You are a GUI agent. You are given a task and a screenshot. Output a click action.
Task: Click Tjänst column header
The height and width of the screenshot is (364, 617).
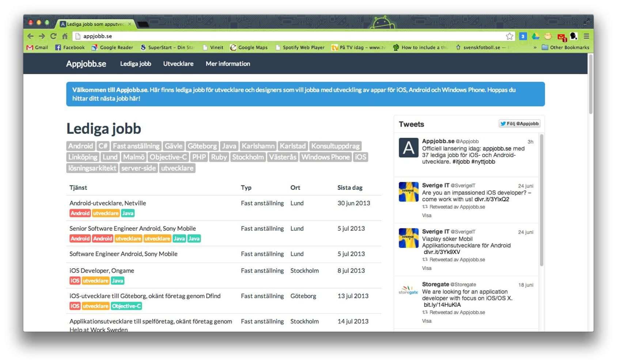tap(78, 187)
